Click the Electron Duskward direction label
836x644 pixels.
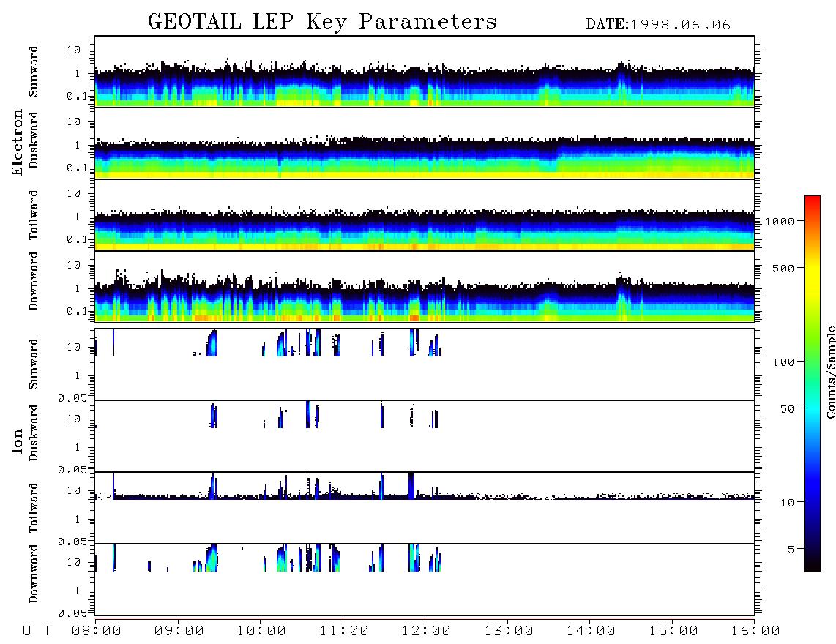pyautogui.click(x=34, y=140)
